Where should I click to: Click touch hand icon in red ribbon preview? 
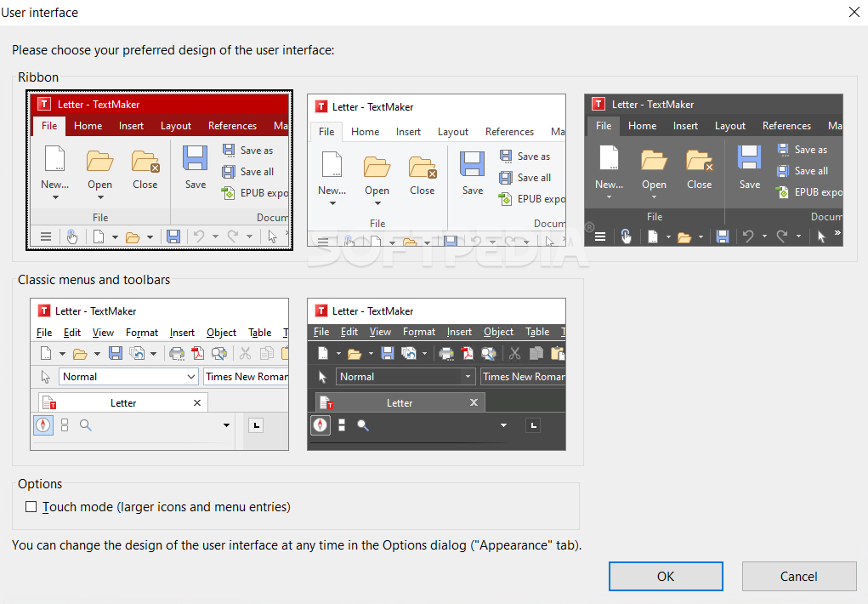(x=72, y=236)
